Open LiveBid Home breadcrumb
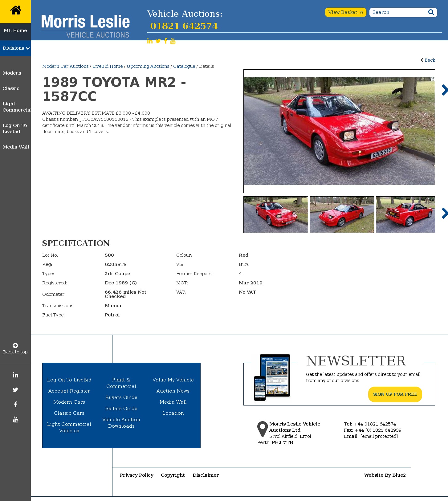Viewport: 448px width, 501px height. 108,66
